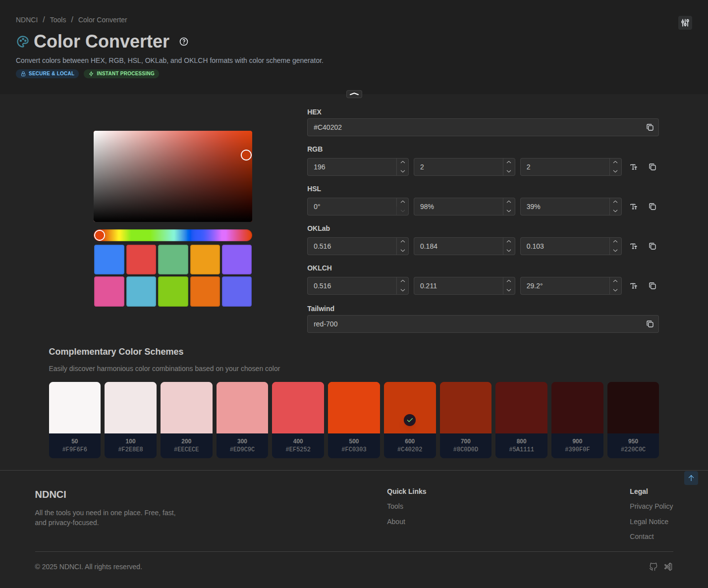708x588 pixels.
Task: Open the GitHub page from the footer
Action: 653,567
